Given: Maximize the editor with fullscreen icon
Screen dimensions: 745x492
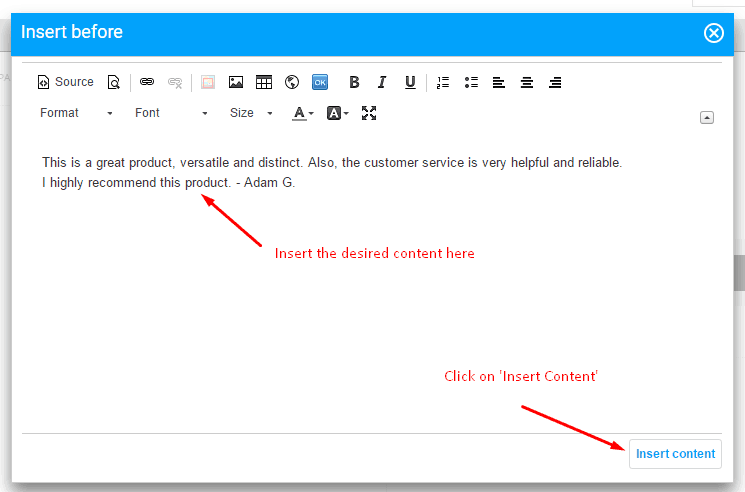Looking at the screenshot, I should pyautogui.click(x=369, y=113).
